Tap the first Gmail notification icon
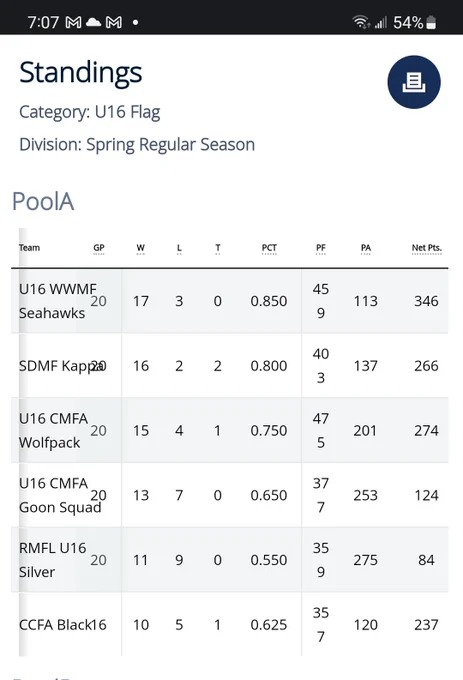Viewport: 463px width, 680px height. coord(73,22)
